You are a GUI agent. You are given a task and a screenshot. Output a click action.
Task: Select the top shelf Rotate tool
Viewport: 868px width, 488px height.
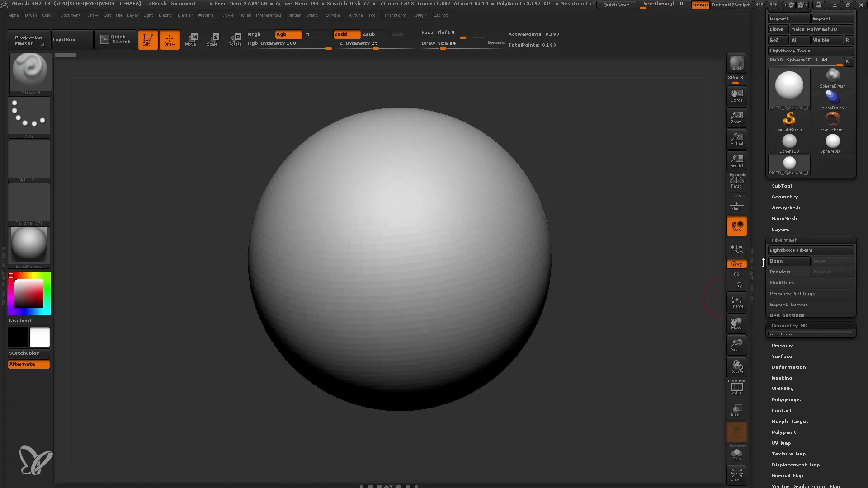[235, 40]
